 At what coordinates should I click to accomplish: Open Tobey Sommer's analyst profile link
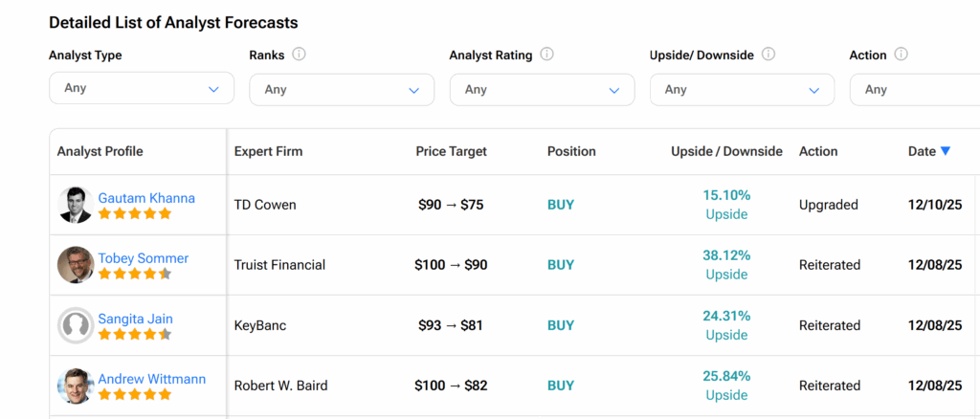[x=144, y=258]
